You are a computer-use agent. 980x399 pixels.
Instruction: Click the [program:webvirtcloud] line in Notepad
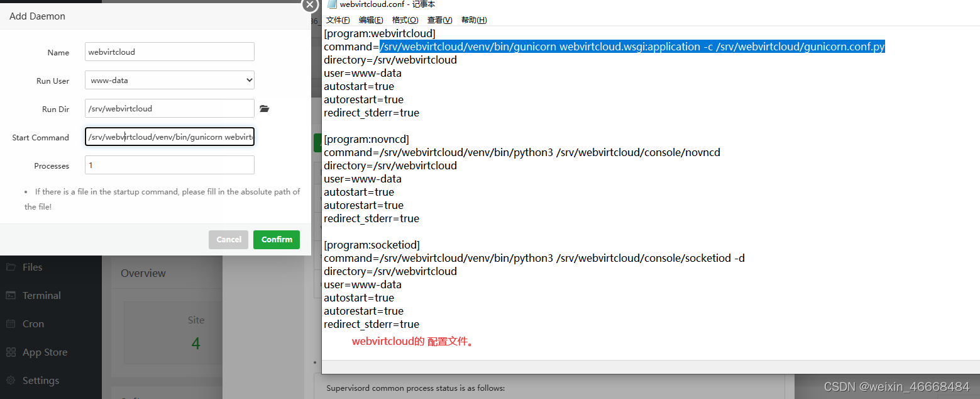click(x=380, y=33)
